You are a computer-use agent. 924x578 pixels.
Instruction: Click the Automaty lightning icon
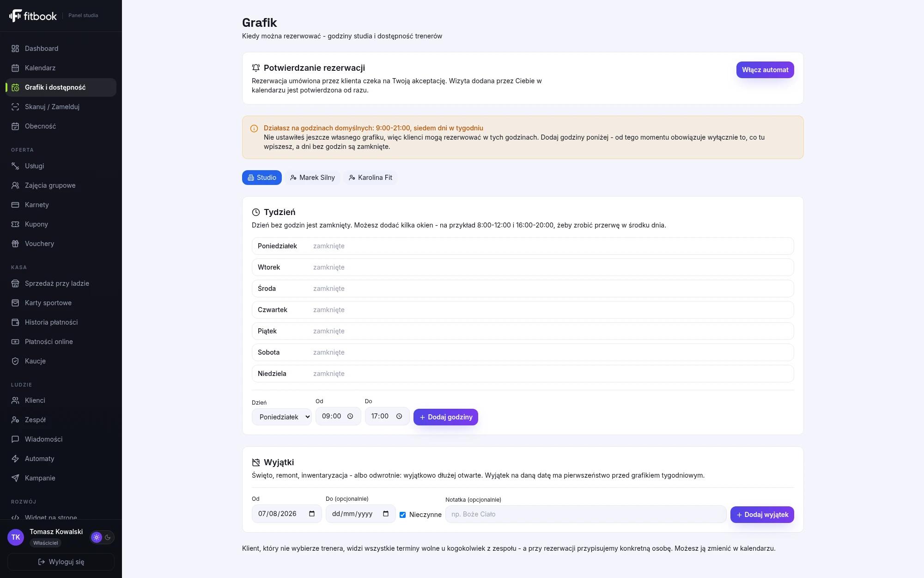(x=15, y=459)
